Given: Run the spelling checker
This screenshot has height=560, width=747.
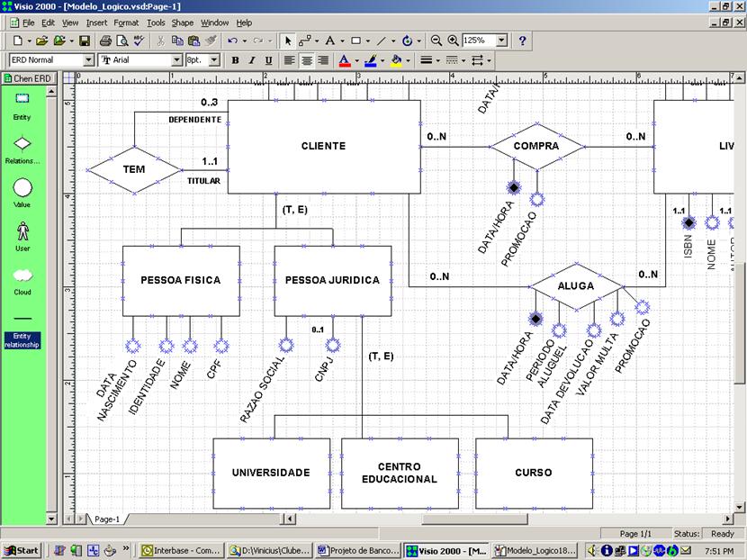Looking at the screenshot, I should click(137, 41).
